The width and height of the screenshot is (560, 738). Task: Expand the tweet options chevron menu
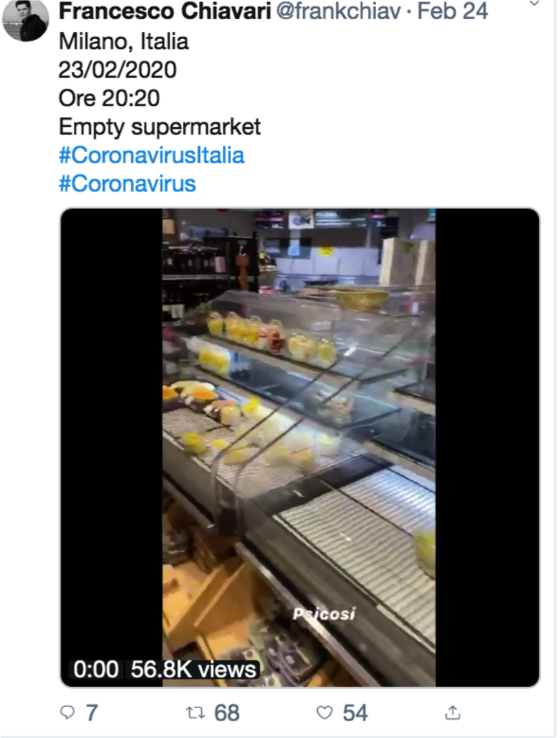click(534, 4)
